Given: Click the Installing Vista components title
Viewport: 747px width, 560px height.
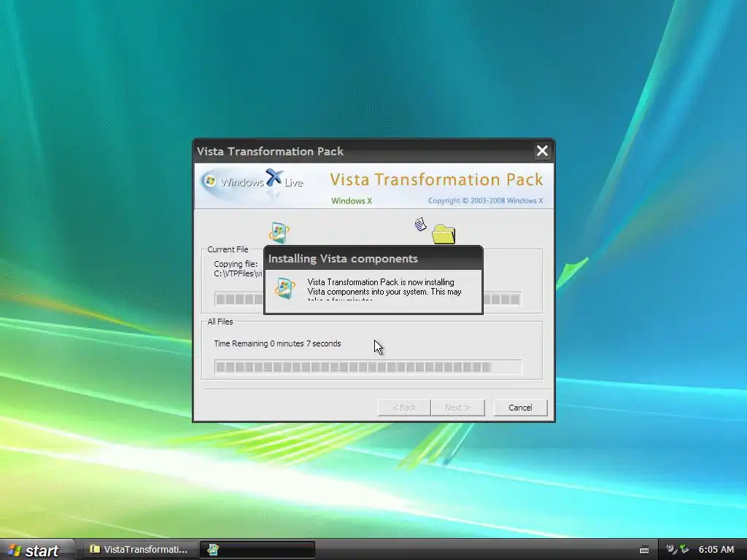Looking at the screenshot, I should [x=343, y=259].
